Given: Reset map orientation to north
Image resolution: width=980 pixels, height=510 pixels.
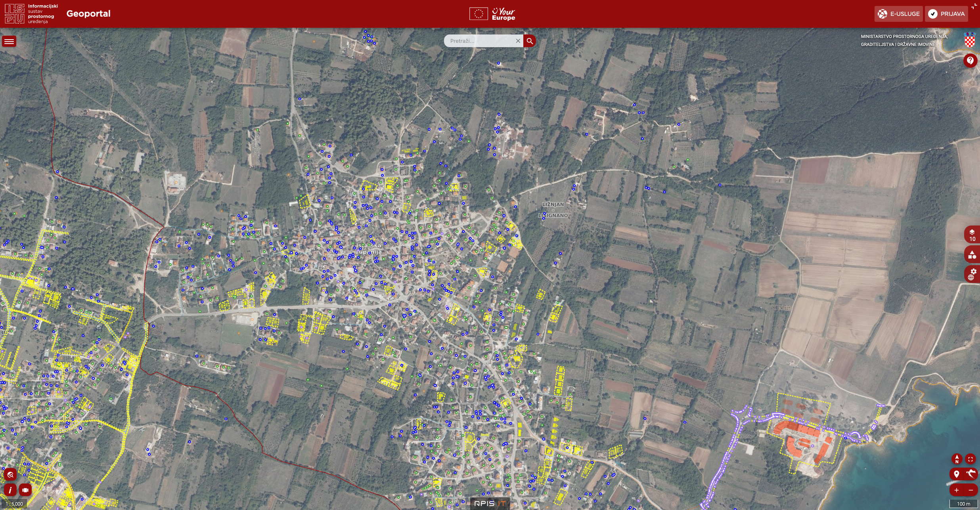Looking at the screenshot, I should (x=957, y=459).
